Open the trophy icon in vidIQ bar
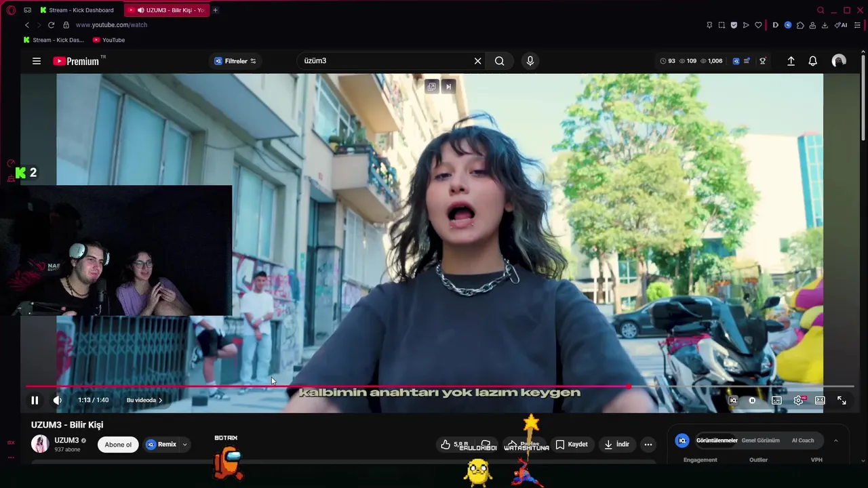 763,61
